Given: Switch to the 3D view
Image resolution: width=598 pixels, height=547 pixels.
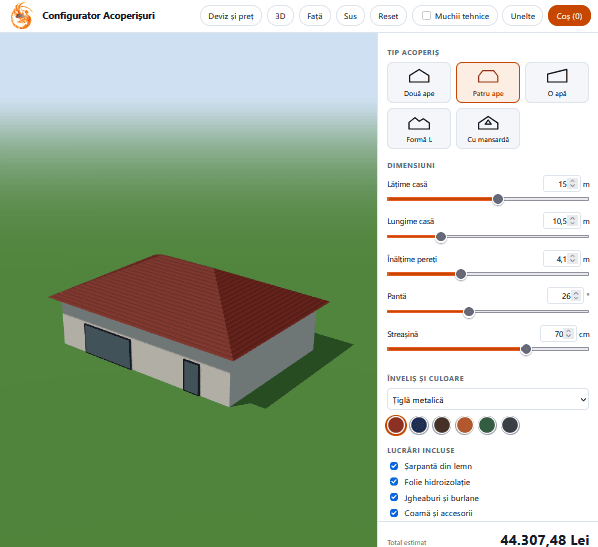Looking at the screenshot, I should (280, 16).
